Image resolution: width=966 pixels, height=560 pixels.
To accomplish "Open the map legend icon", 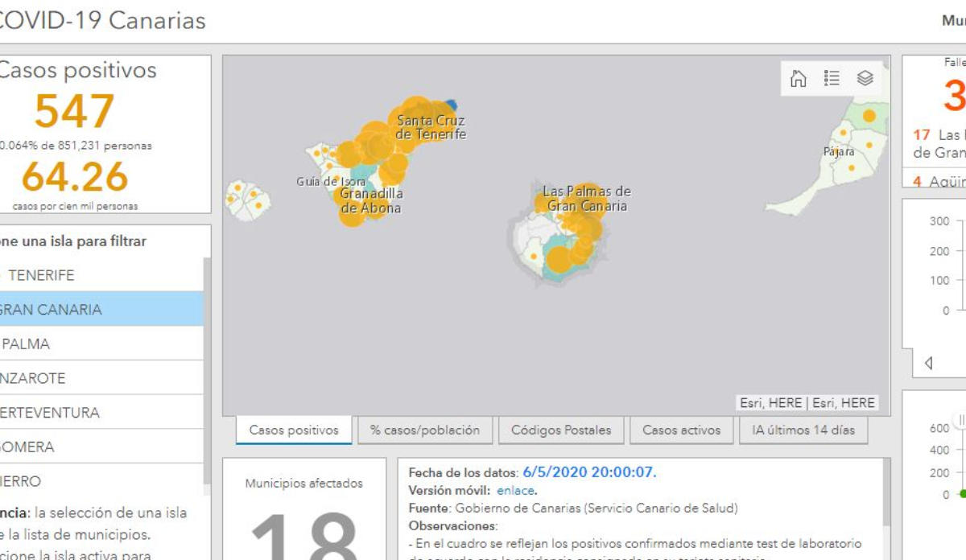I will tap(832, 78).
